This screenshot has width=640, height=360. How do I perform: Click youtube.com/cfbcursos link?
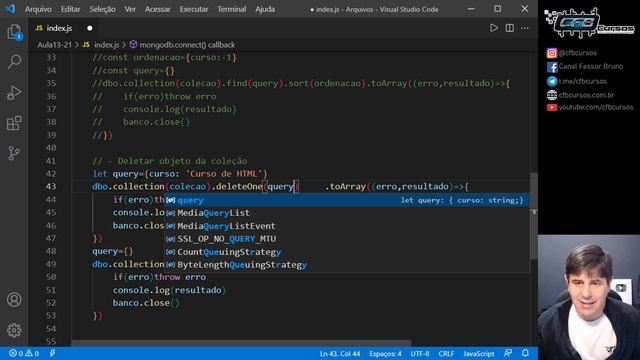(590, 107)
